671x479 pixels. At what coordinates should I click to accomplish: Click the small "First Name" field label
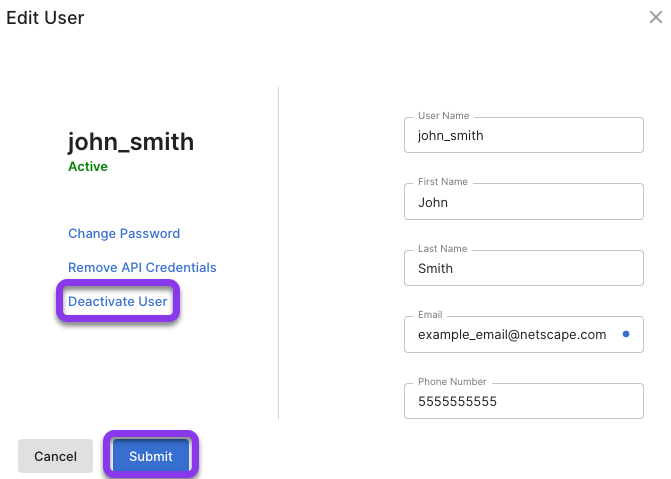[442, 181]
